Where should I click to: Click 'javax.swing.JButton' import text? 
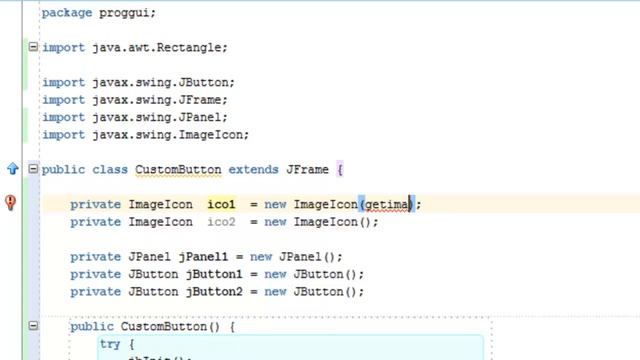[160, 82]
